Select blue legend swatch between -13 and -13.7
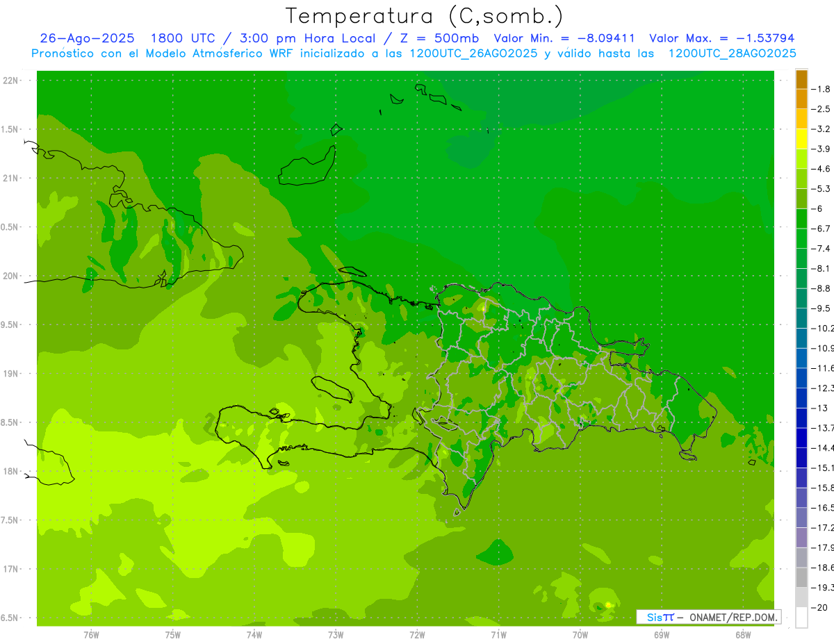This screenshot has height=644, width=834. pos(801,418)
